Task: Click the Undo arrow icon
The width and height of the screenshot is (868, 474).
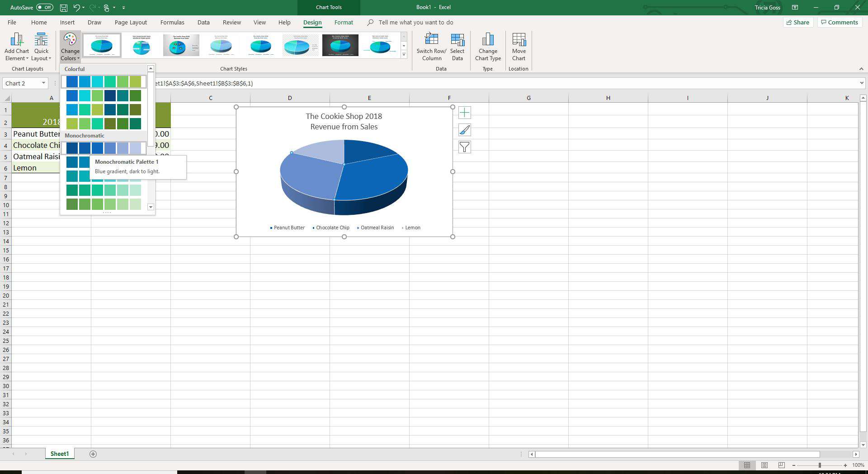Action: (76, 8)
